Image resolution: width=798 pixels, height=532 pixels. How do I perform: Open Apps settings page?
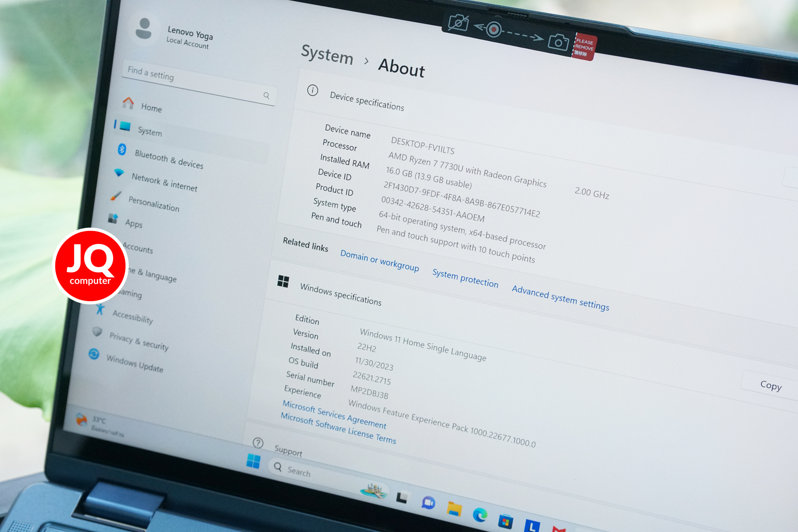click(134, 223)
